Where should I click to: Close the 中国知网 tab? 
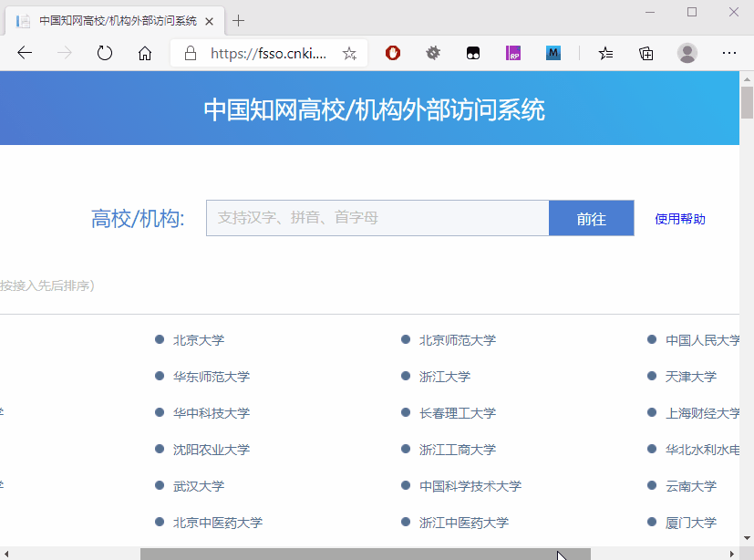(x=209, y=21)
